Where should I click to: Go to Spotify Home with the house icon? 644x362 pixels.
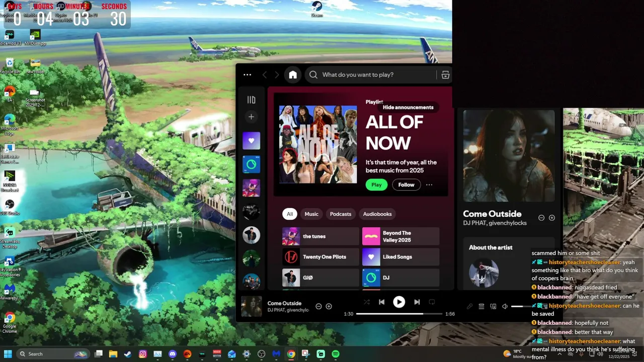pyautogui.click(x=293, y=75)
